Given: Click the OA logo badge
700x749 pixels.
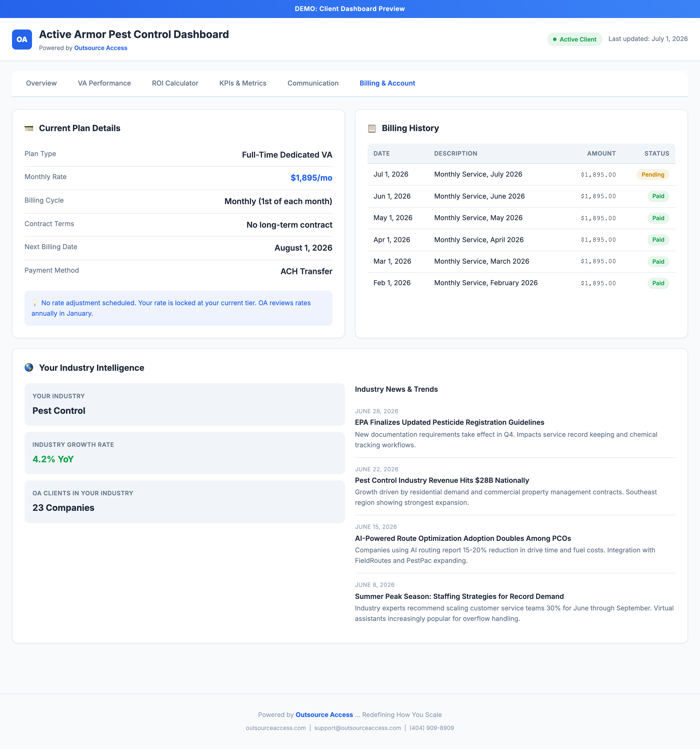Looking at the screenshot, I should [x=22, y=40].
